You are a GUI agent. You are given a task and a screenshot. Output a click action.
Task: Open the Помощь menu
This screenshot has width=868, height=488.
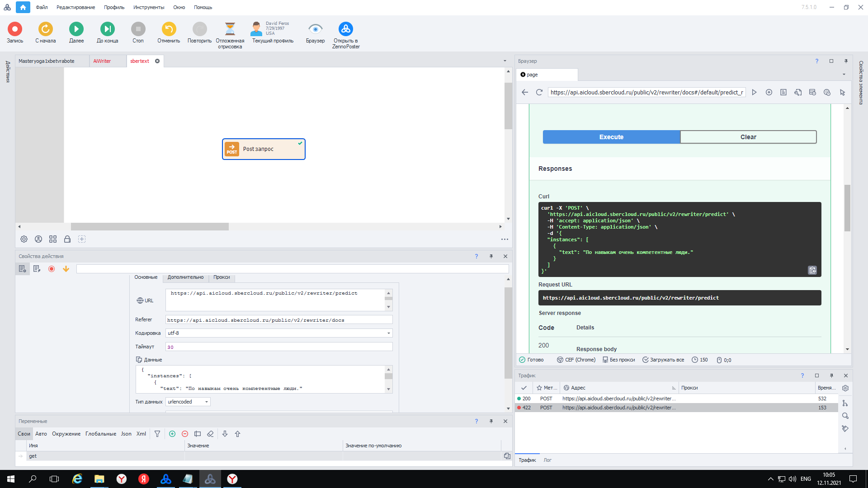click(x=203, y=7)
